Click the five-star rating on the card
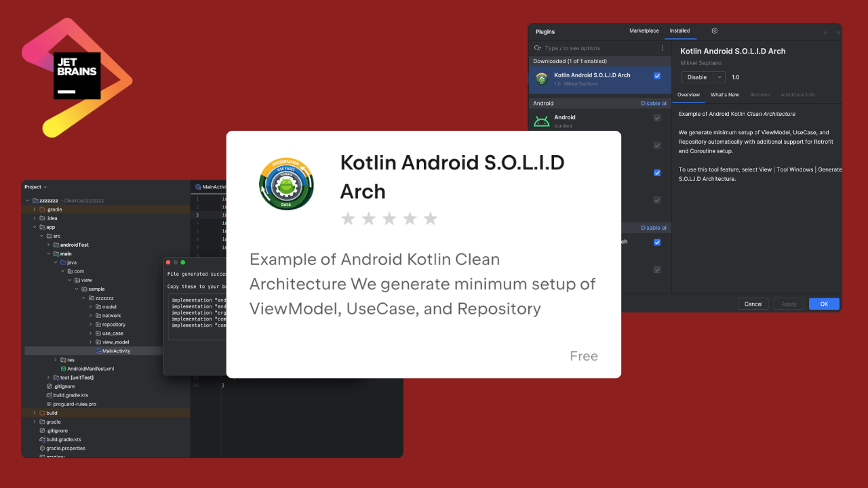The width and height of the screenshot is (868, 488). pos(389,219)
